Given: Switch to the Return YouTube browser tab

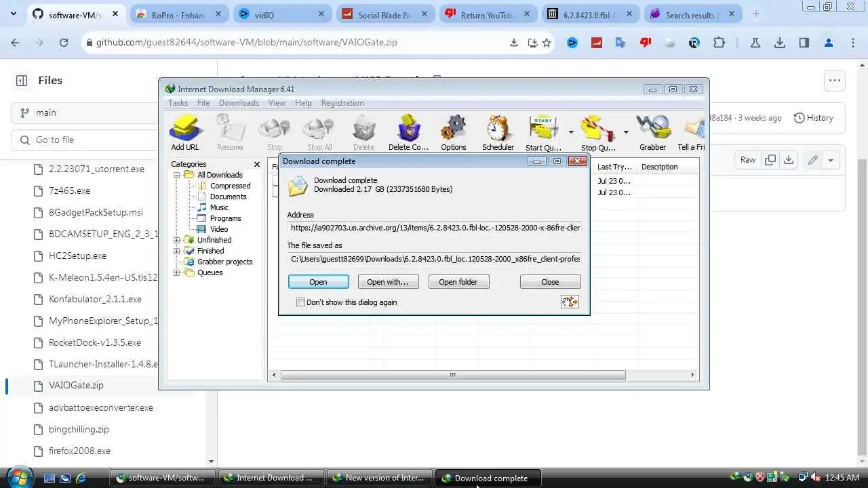Looking at the screenshot, I should [x=487, y=14].
